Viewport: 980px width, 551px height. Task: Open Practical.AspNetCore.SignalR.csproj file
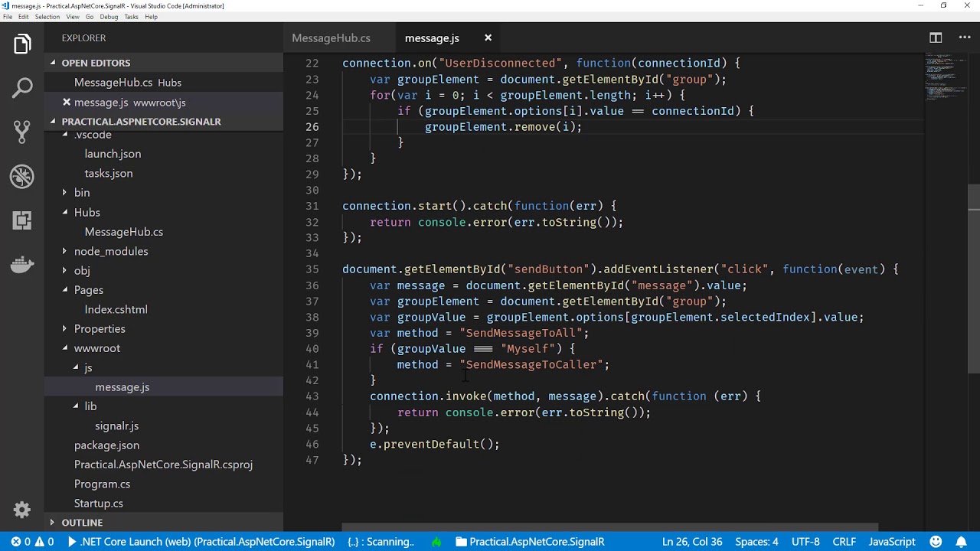[x=163, y=465]
